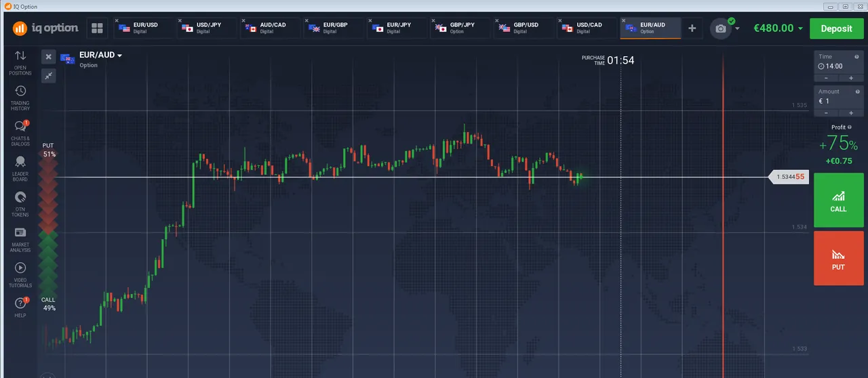Screen dimensions: 868x378
Task: Click the Amount help question icon
Action: pyautogui.click(x=856, y=91)
